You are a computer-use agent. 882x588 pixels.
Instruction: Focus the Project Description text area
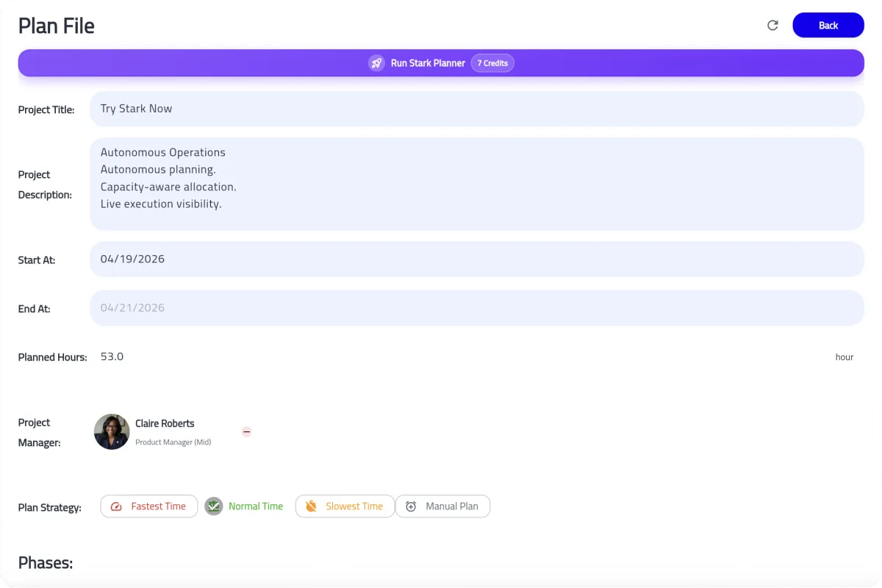point(476,184)
